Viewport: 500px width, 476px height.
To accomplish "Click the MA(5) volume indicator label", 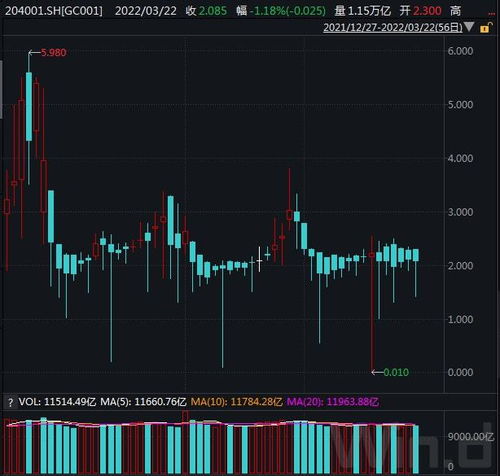I will coord(143,402).
